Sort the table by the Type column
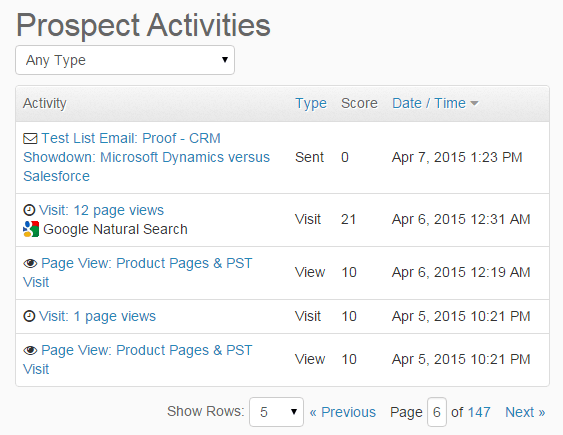563x435 pixels. (311, 103)
